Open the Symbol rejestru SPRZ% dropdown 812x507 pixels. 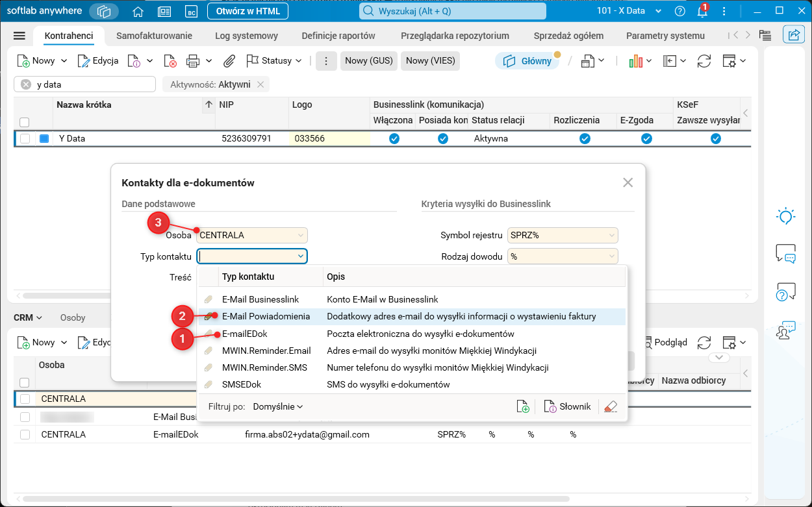click(x=563, y=235)
